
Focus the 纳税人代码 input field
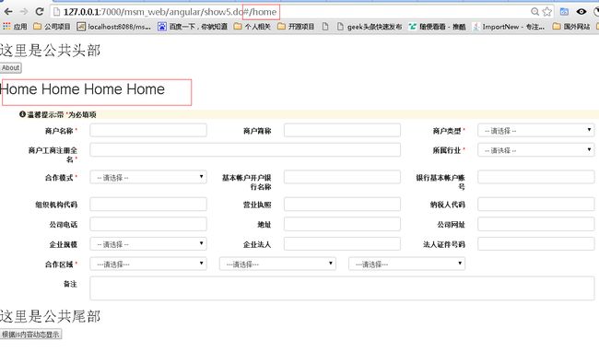click(x=536, y=204)
